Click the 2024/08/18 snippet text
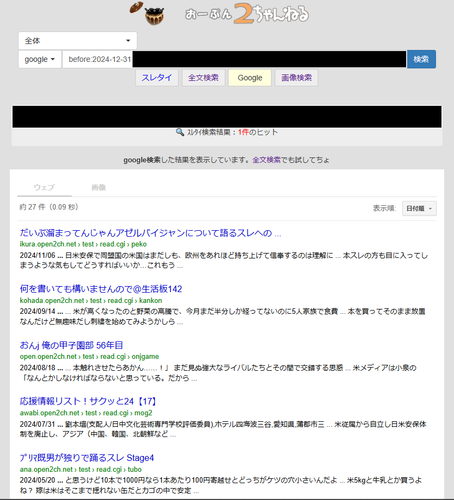This screenshot has height=500, width=454. pos(218,373)
